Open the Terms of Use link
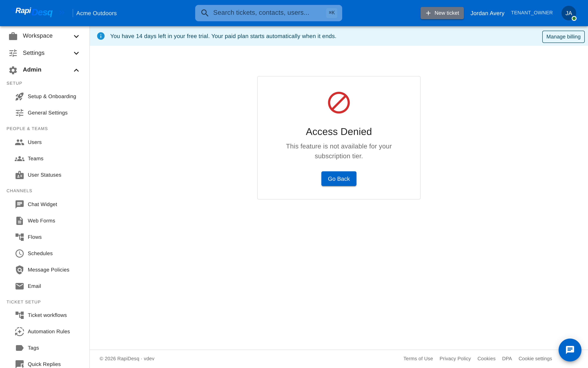The width and height of the screenshot is (588, 368). pos(418,359)
